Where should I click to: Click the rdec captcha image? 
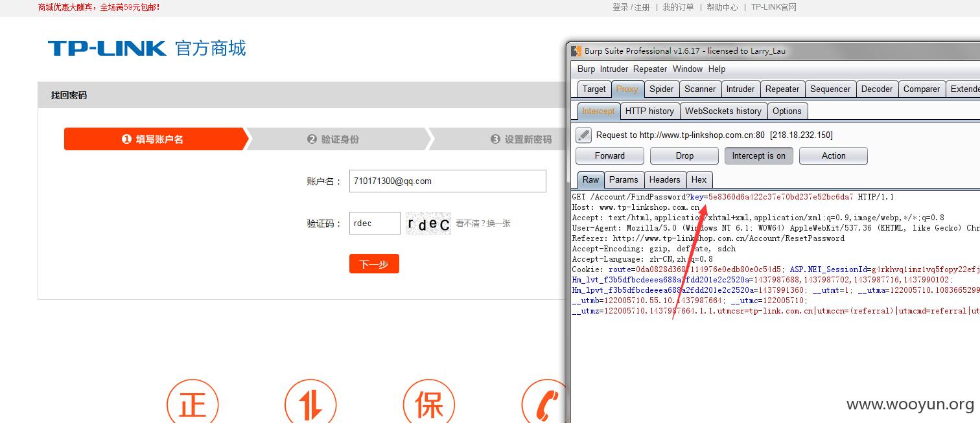[x=428, y=223]
